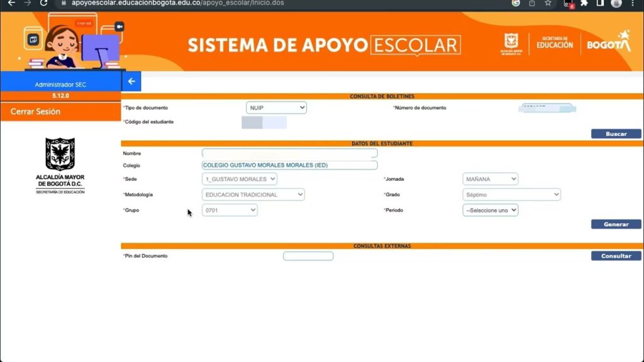Reload the page with the browser refresh icon
This screenshot has width=644, height=362.
(43, 3)
